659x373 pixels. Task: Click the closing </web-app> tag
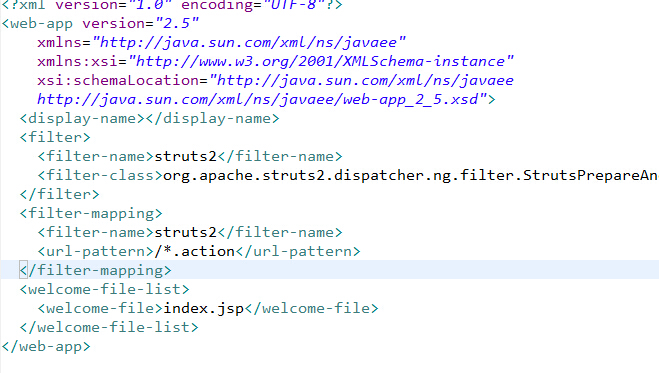pos(46,346)
